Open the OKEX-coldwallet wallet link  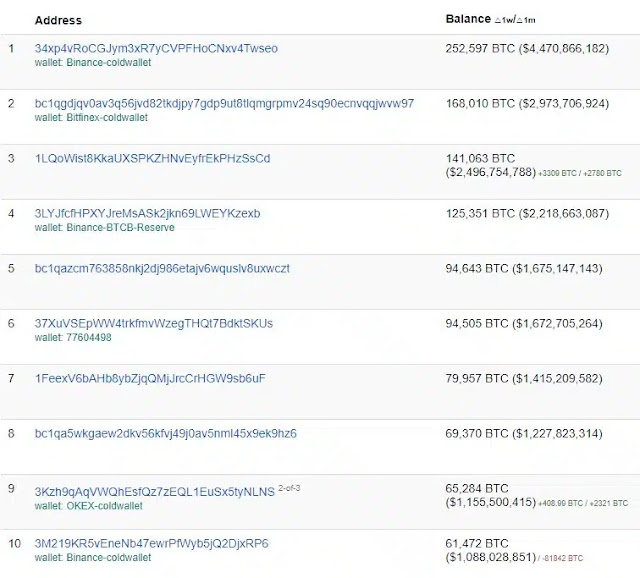pyautogui.click(x=104, y=506)
